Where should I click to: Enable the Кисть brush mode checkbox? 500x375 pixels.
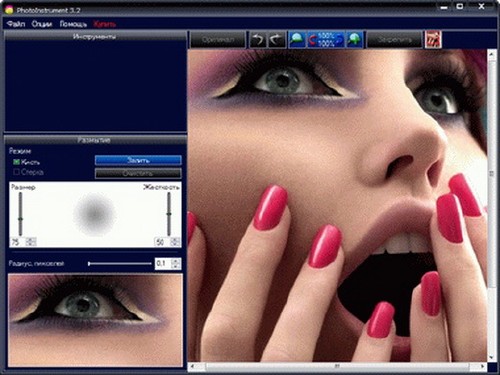point(16,162)
